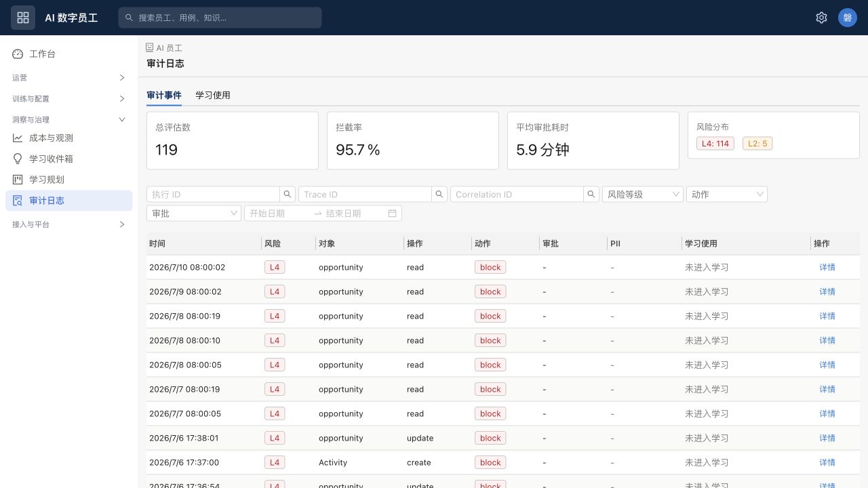Switch to the 审计事件 tab
The image size is (868, 488).
click(164, 96)
